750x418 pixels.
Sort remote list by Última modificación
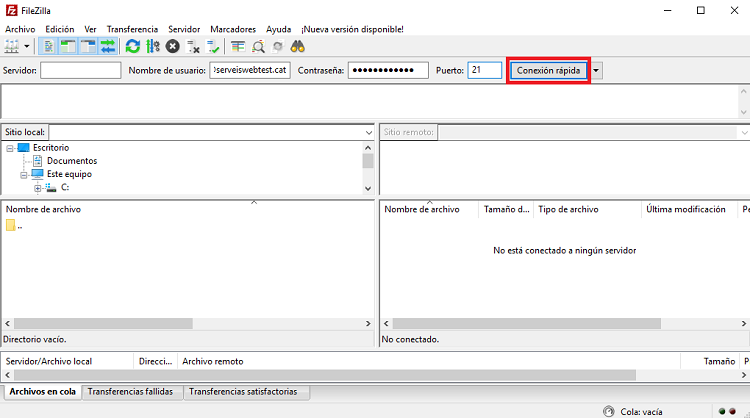pyautogui.click(x=685, y=209)
